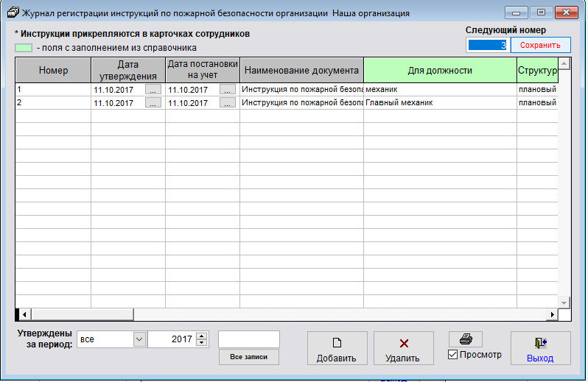The height and width of the screenshot is (382, 588).
Task: Click the Сохранить button
Action: point(540,45)
